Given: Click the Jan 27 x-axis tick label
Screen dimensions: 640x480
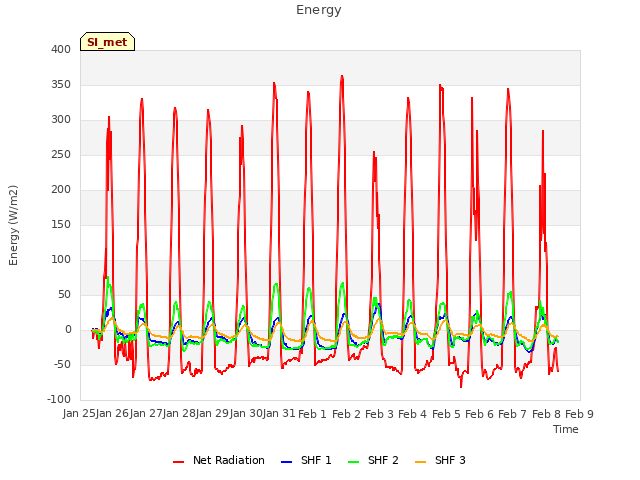Looking at the screenshot, I should pos(146,414).
